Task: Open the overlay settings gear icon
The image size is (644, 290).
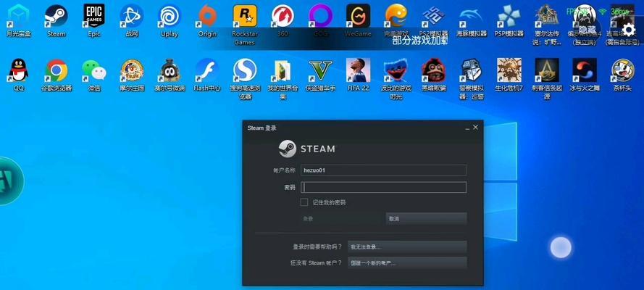Action: click(629, 30)
